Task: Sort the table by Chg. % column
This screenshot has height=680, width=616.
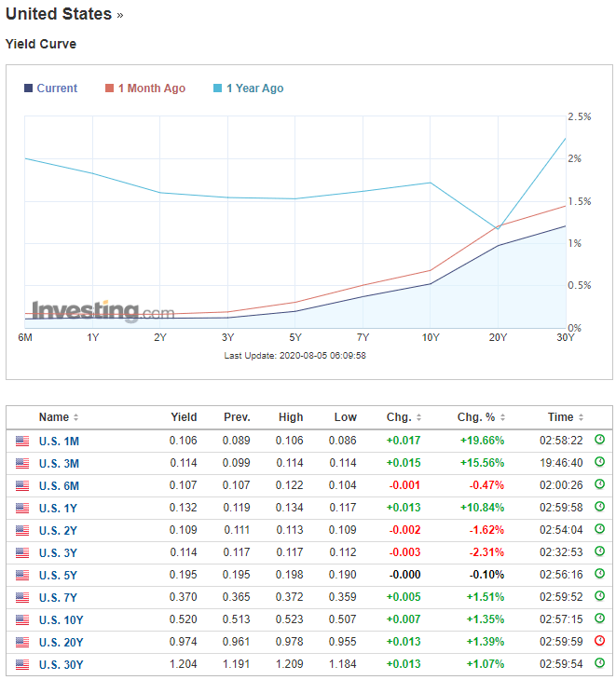Action: tap(482, 417)
